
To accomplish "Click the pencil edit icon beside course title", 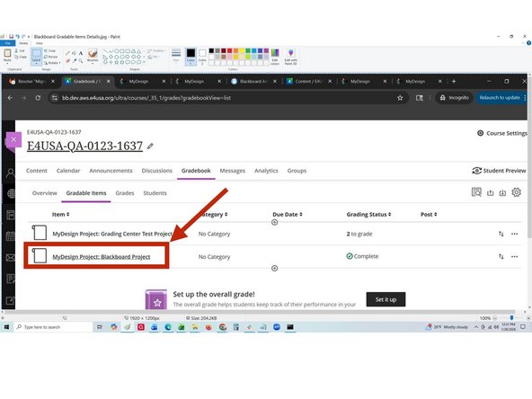I will coord(150,146).
